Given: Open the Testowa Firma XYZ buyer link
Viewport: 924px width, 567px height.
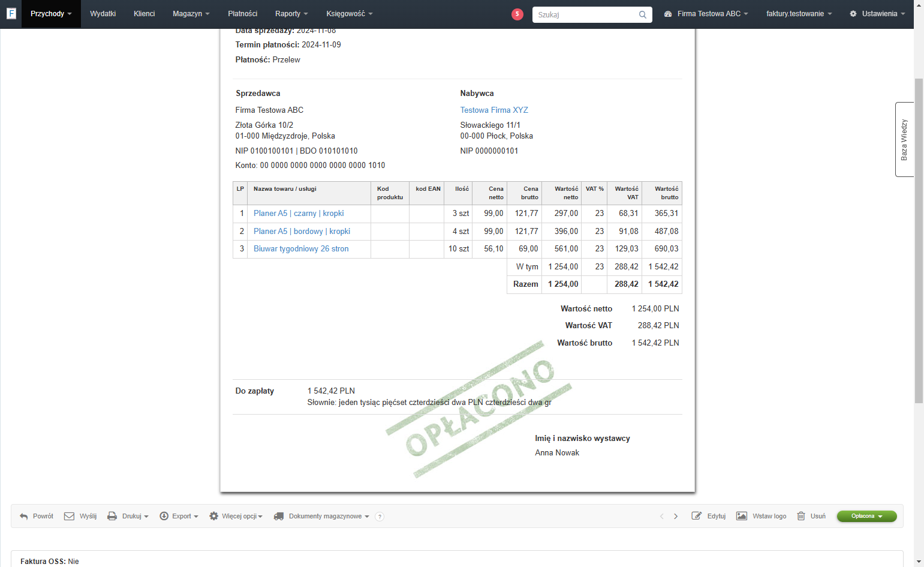Looking at the screenshot, I should 494,110.
